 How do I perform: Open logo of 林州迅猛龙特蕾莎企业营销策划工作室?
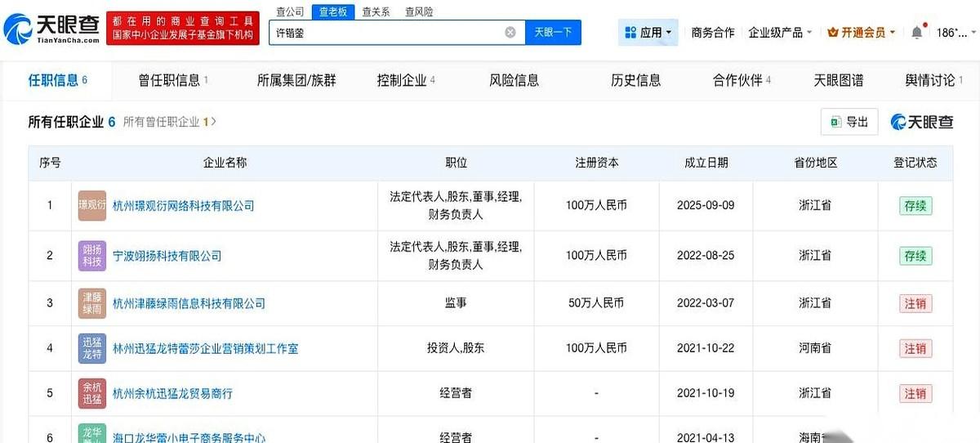[92, 348]
